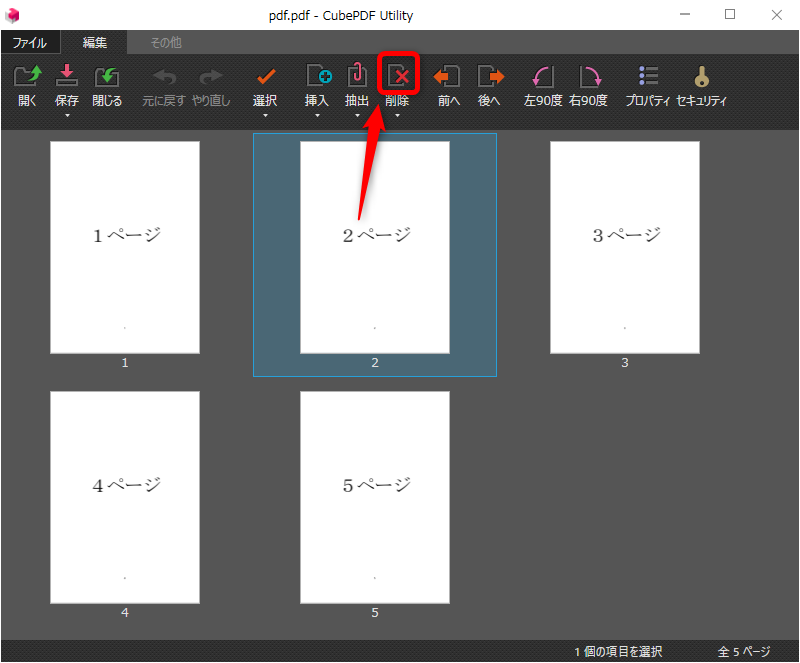Click the 閉じる (Close file) icon

pos(107,77)
